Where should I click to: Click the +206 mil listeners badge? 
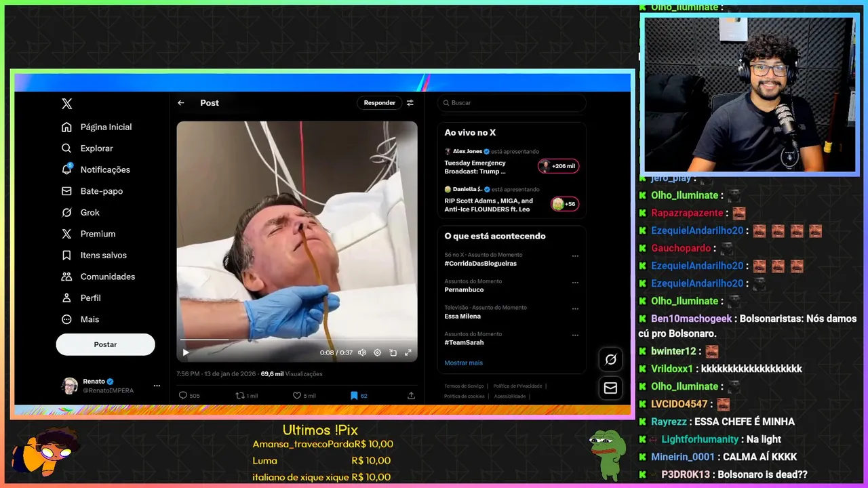click(558, 166)
